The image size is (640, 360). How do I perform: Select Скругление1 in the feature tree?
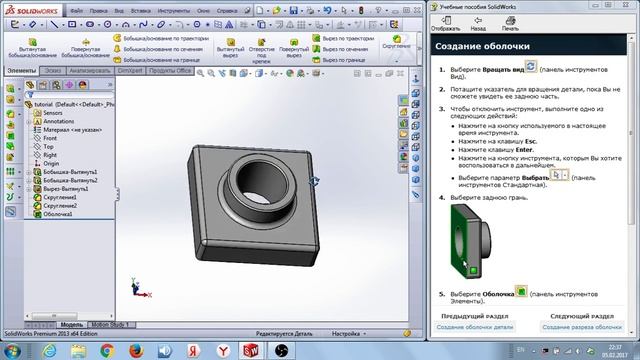point(60,198)
